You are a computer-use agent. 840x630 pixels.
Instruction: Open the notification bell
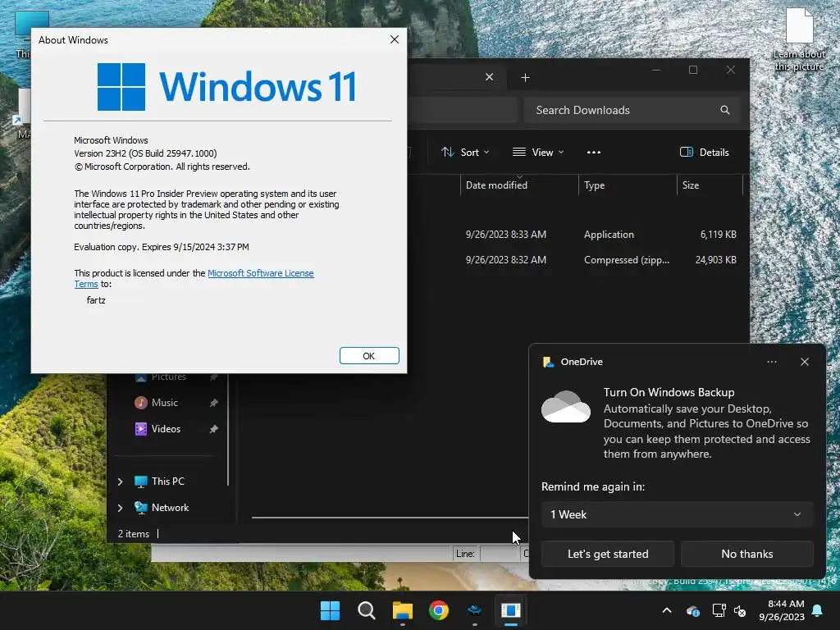(818, 610)
